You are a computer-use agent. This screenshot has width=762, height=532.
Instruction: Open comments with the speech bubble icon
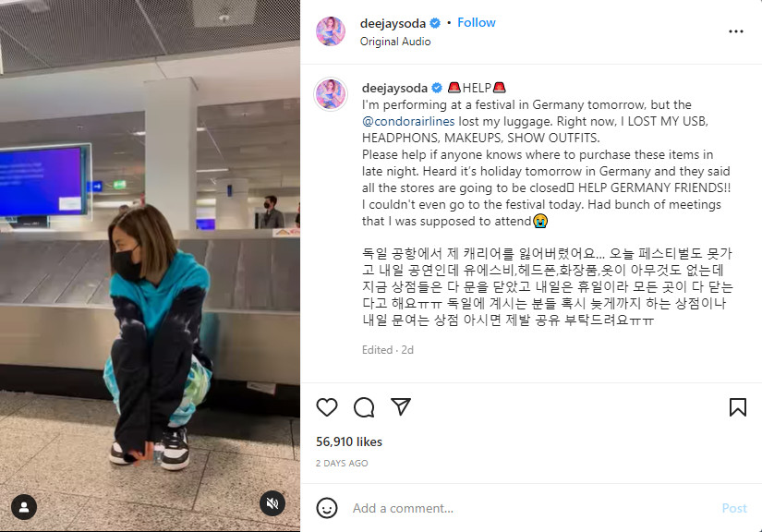[x=364, y=407]
